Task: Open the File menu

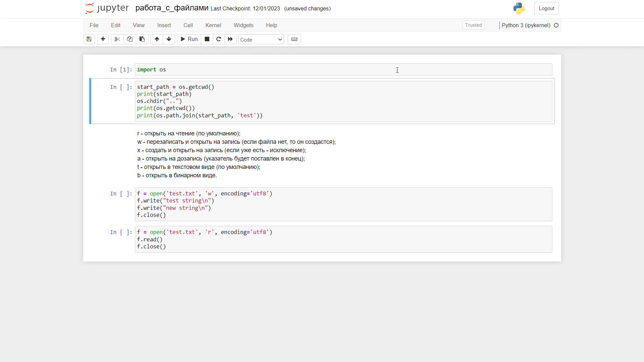Action: [x=94, y=25]
